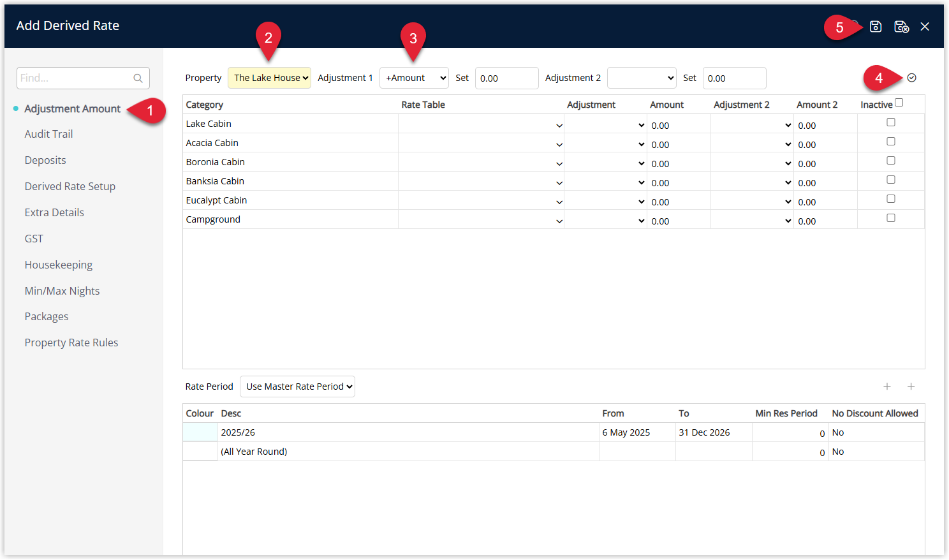This screenshot has width=949, height=560.
Task: Click the Eucalypt Cabin category name
Action: click(216, 200)
